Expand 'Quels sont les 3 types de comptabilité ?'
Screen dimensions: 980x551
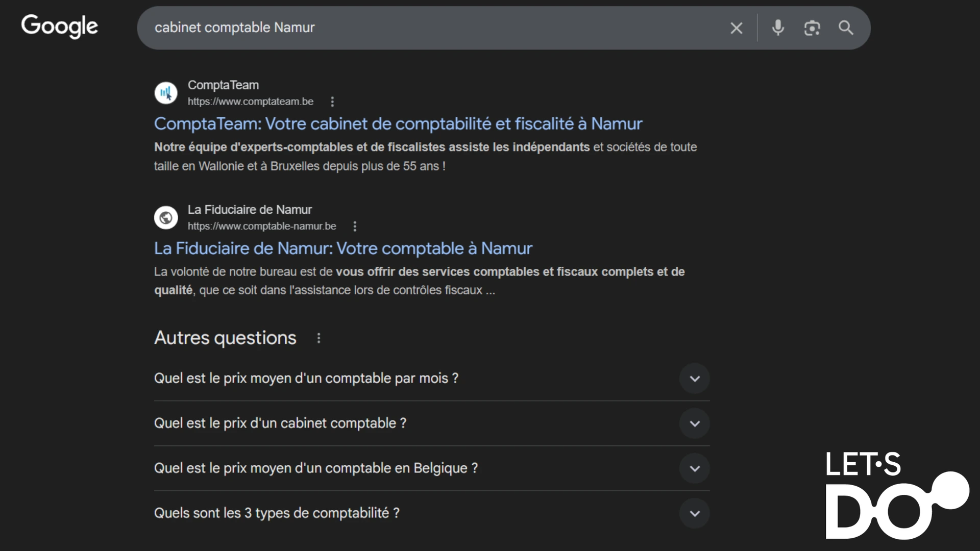(x=694, y=513)
